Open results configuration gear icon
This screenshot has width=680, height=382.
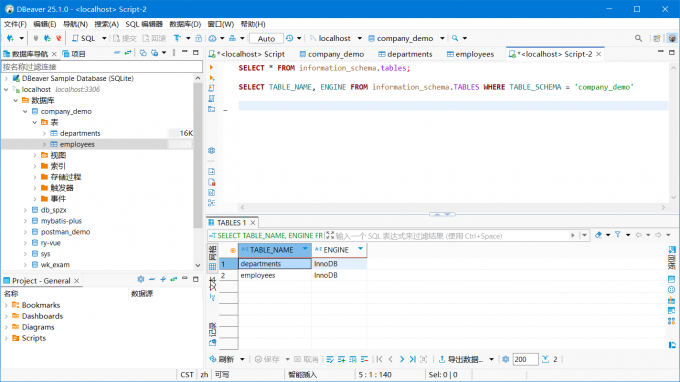pos(506,359)
